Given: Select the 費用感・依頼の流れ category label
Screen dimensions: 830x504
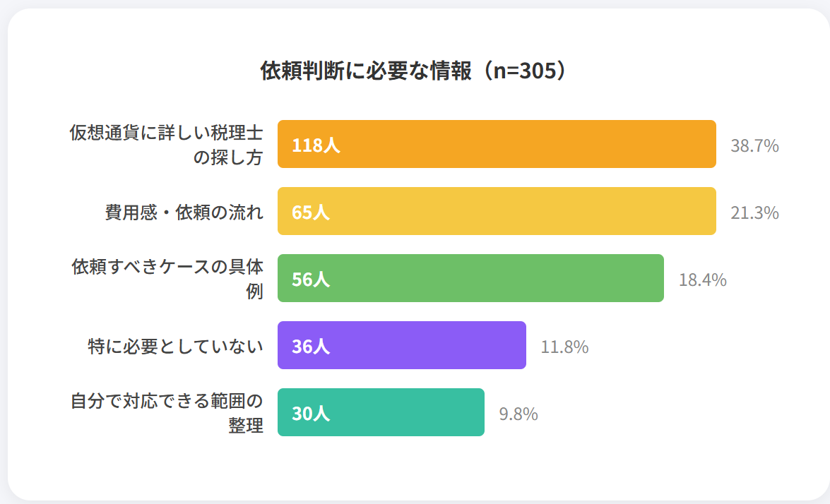Looking at the screenshot, I should [184, 212].
